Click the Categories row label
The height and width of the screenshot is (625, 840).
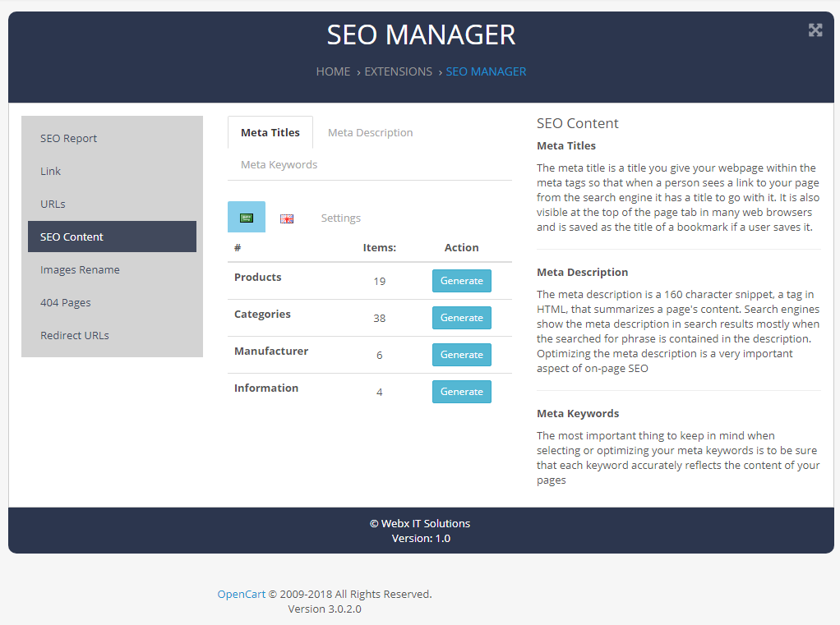262,314
